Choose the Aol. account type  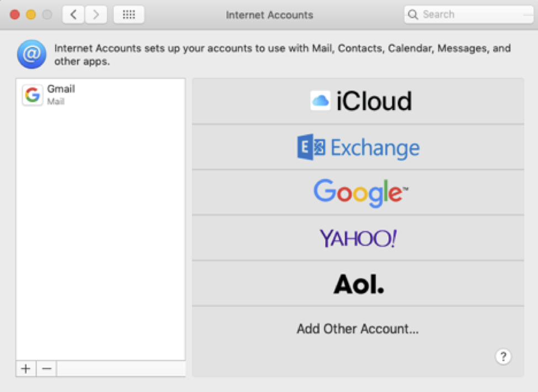point(358,284)
